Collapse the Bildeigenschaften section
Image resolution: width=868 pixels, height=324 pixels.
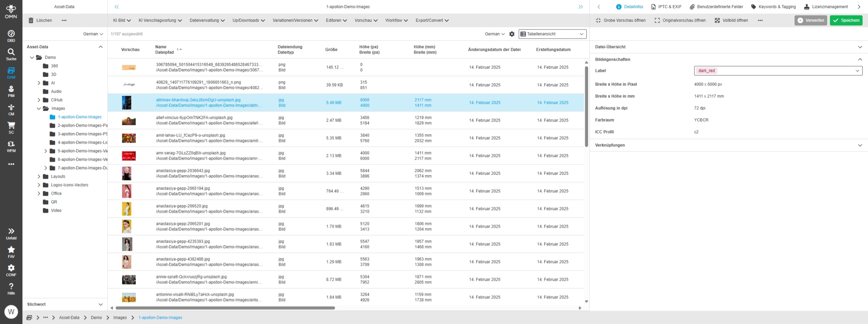860,59
